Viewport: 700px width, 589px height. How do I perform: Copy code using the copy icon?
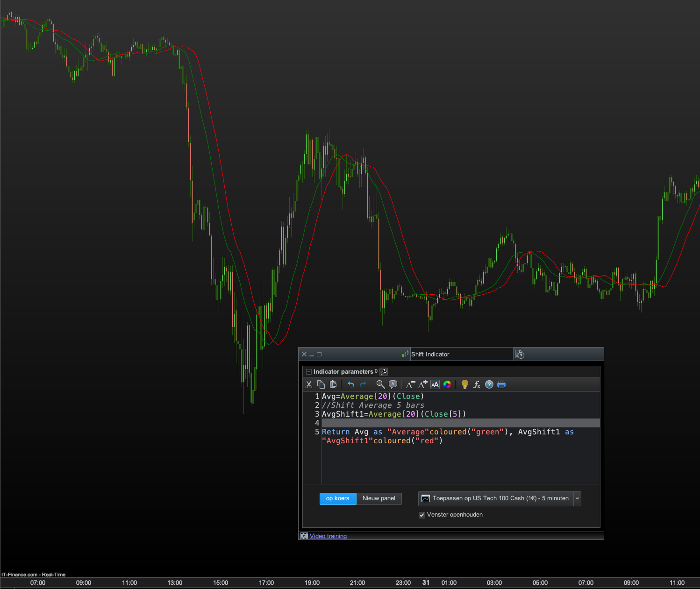tap(321, 384)
